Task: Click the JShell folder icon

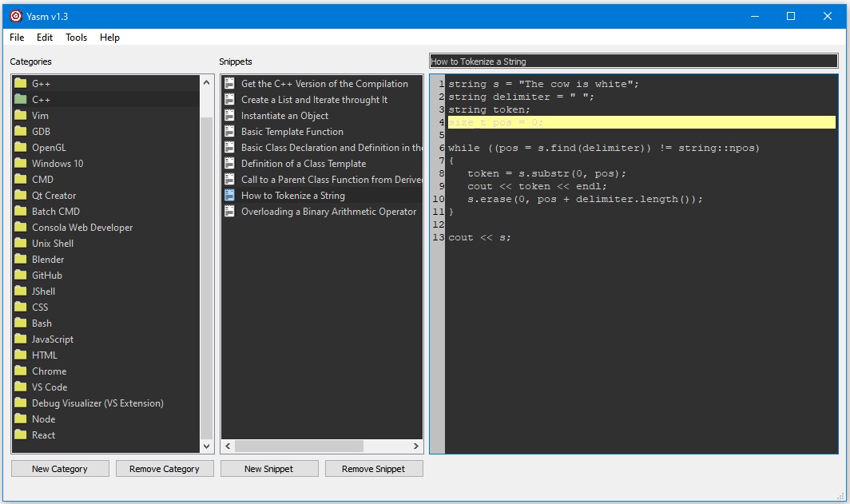Action: [21, 291]
